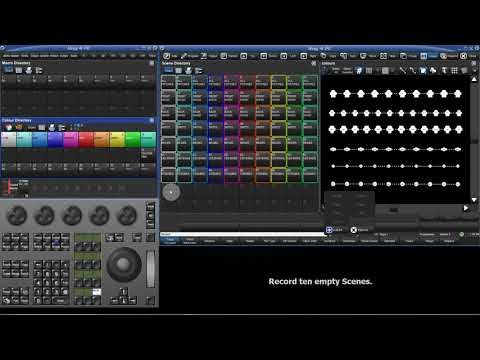The width and height of the screenshot is (480, 360).
Task: Select the magenta colour palette cell
Action: click(x=71, y=139)
